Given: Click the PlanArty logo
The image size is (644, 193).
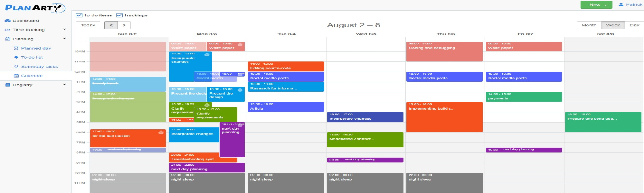Looking at the screenshot, I should (x=35, y=8).
